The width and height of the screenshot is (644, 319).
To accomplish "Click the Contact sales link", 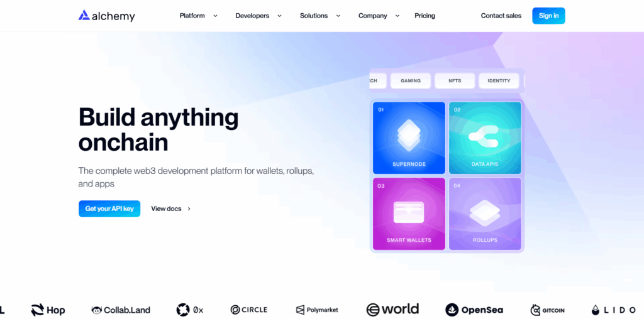I will (501, 16).
